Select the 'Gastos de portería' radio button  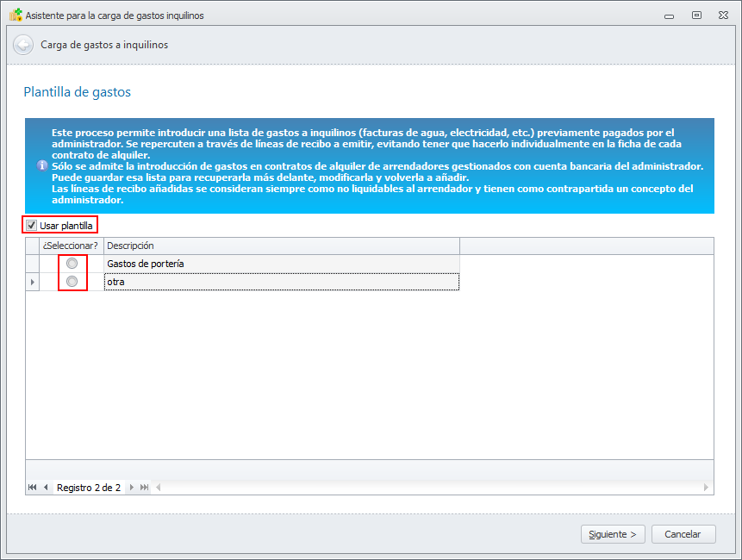(x=72, y=264)
